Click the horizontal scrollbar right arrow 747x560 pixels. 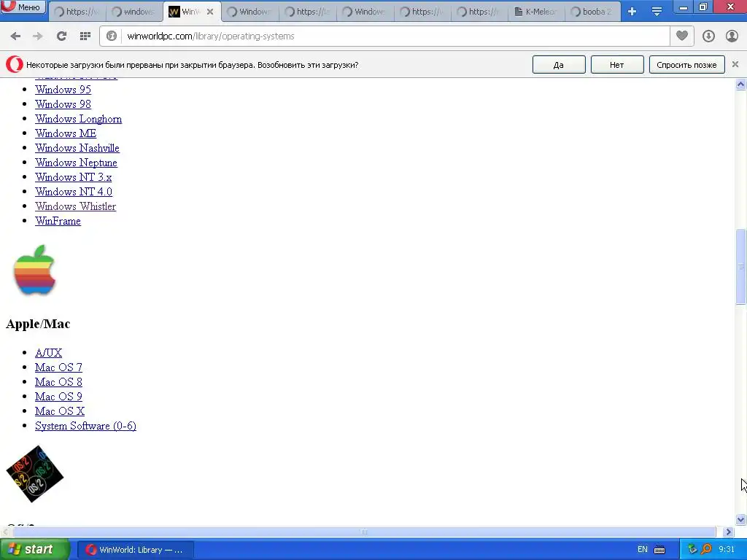coord(729,532)
